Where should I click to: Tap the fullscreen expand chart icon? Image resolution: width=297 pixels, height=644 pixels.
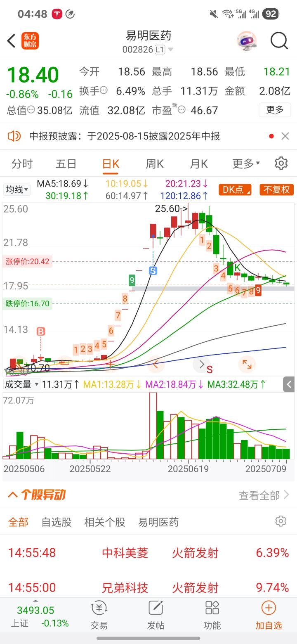[x=247, y=365]
